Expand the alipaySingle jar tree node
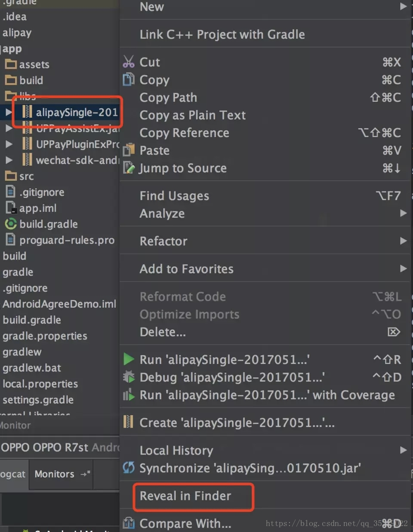 coord(8,112)
